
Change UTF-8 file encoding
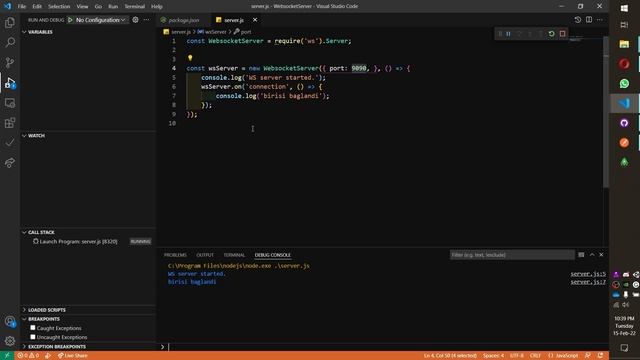[516, 356]
